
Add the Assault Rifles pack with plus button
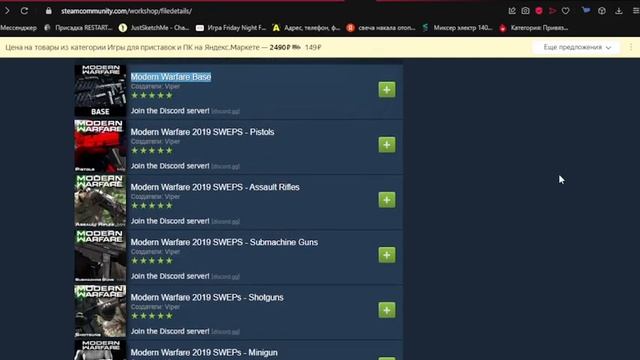pyautogui.click(x=387, y=200)
